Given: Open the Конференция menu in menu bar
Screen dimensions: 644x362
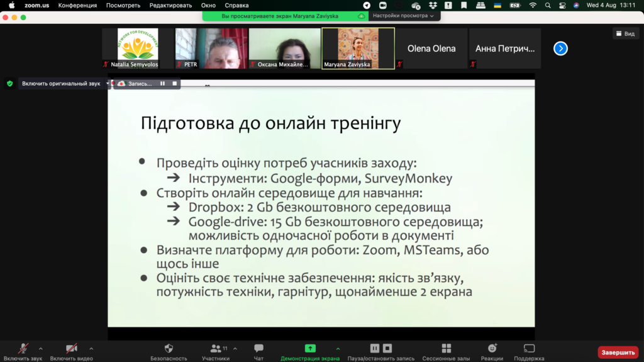Looking at the screenshot, I should [77, 5].
